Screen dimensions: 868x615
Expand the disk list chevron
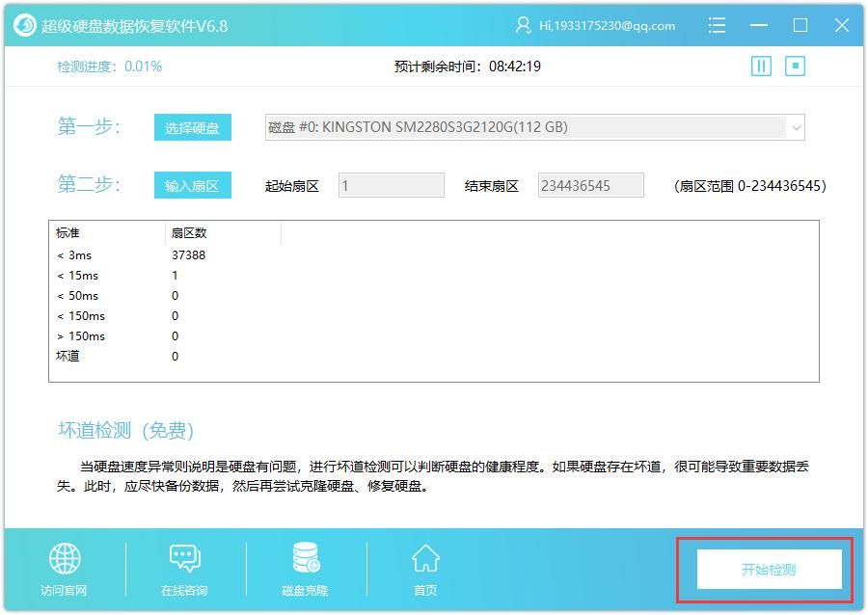pos(795,126)
